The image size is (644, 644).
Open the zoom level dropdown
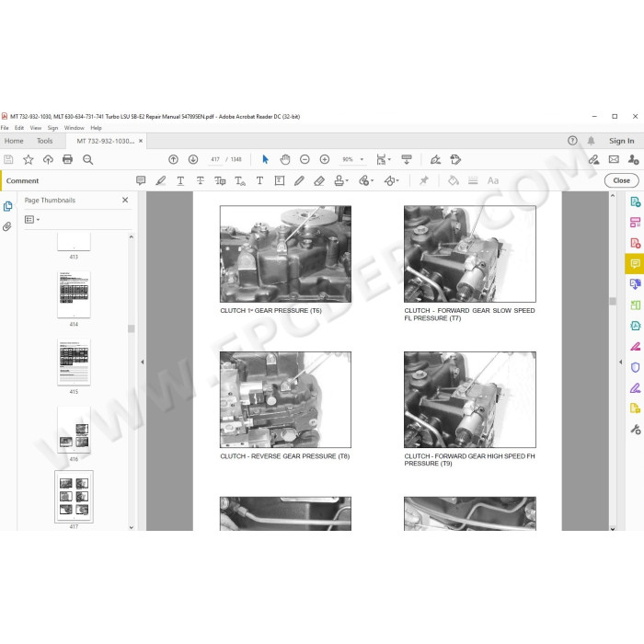point(362,159)
